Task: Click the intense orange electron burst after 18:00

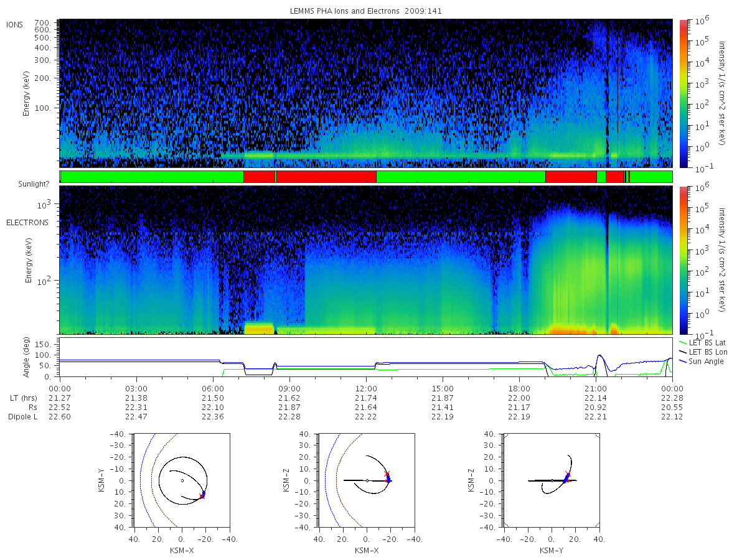Action: pyautogui.click(x=570, y=329)
